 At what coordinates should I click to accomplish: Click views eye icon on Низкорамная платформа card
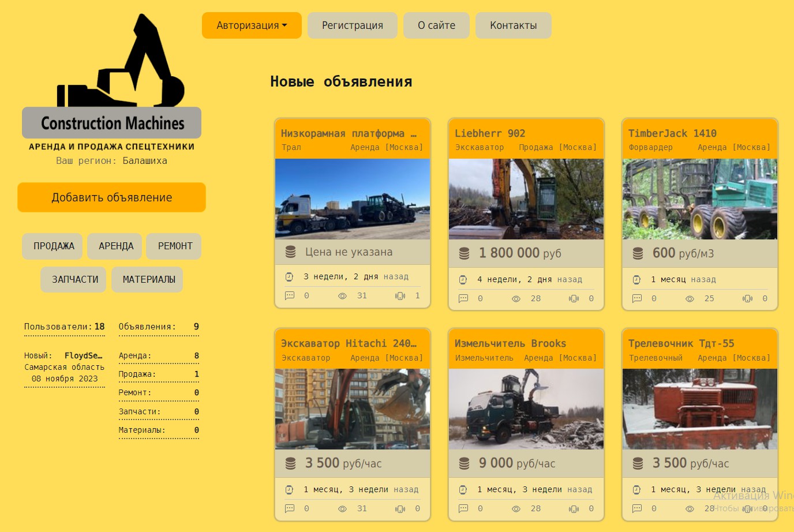(x=342, y=296)
